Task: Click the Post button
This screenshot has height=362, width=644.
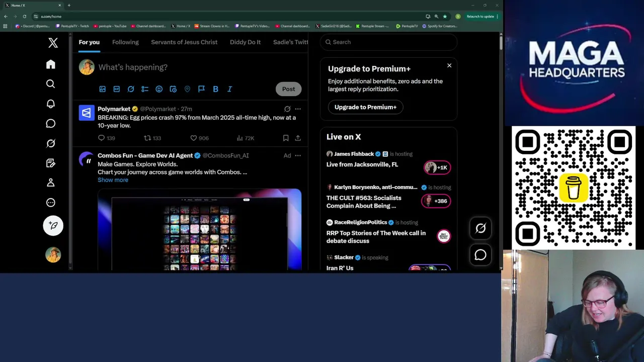Action: (288, 89)
